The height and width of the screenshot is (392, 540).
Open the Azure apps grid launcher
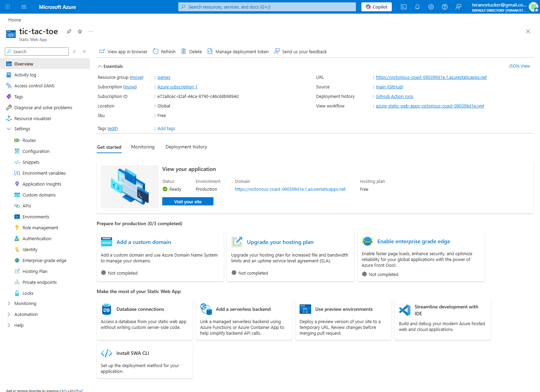8,7
